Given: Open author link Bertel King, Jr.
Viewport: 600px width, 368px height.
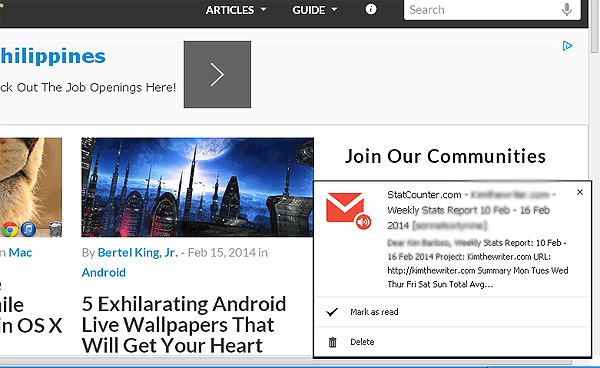Looking at the screenshot, I should click(138, 252).
